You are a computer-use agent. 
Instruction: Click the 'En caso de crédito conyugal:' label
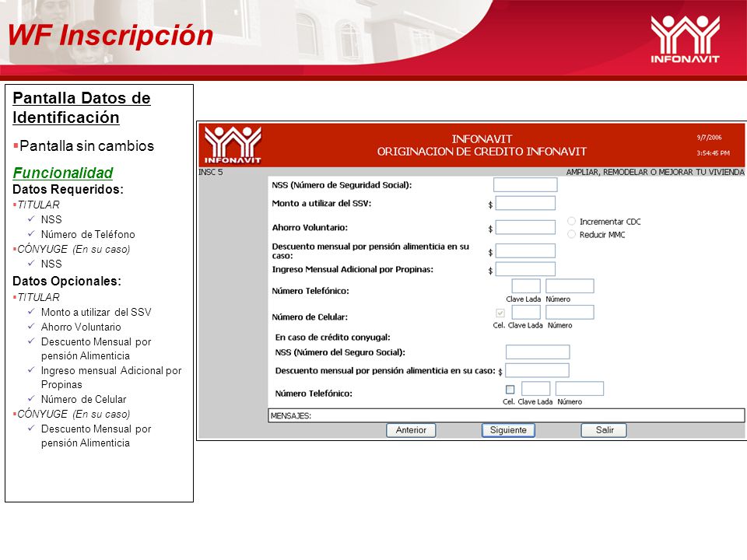coord(332,337)
